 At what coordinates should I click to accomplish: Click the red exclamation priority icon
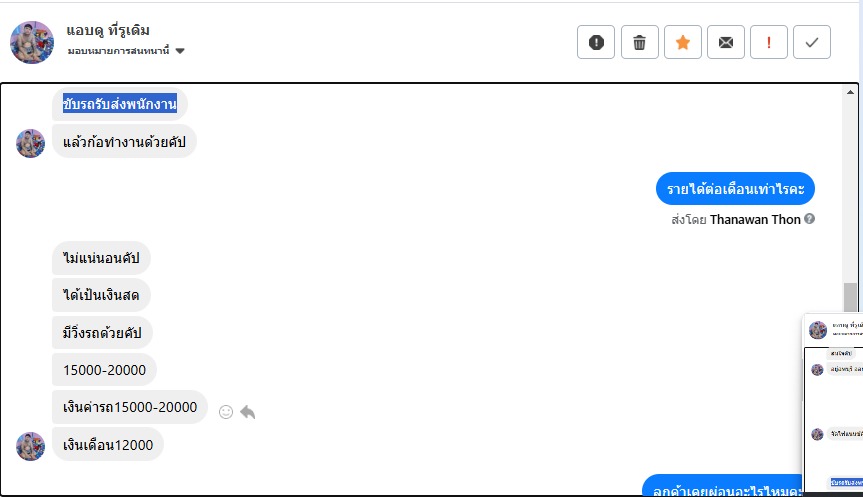768,42
